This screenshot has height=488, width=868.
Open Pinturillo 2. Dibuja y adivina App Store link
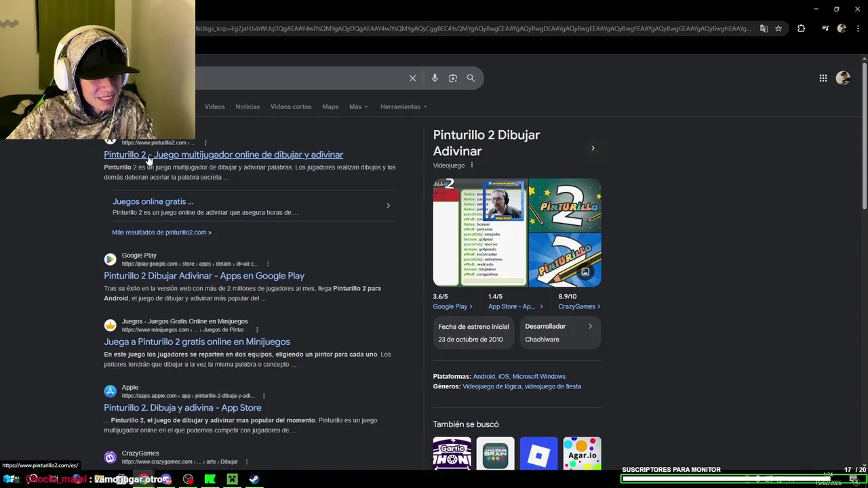pos(182,407)
